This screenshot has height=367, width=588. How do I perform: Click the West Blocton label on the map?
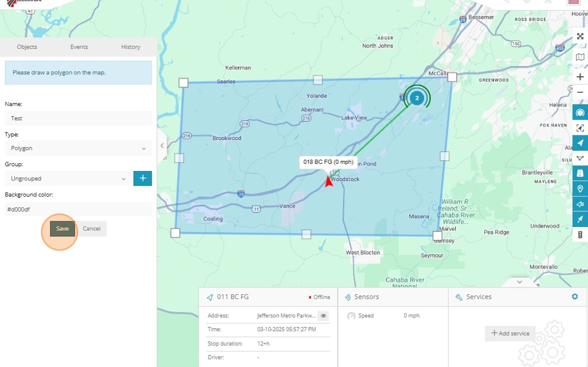[363, 253]
